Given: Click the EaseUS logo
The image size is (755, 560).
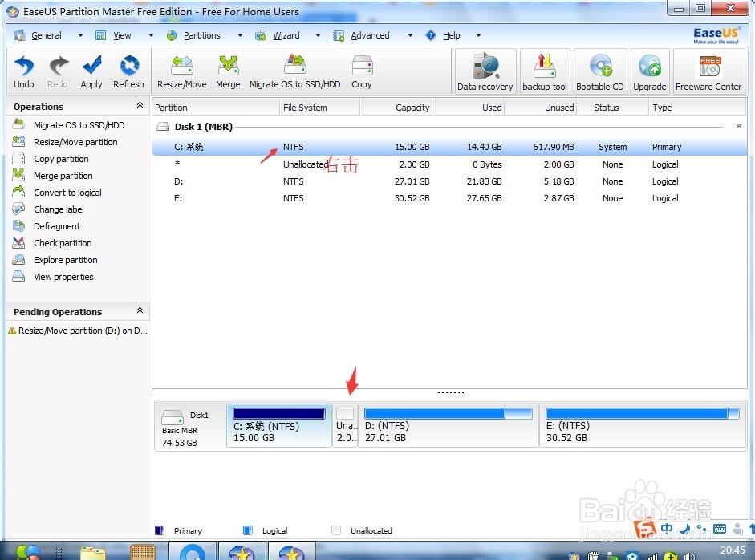Looking at the screenshot, I should coord(716,35).
